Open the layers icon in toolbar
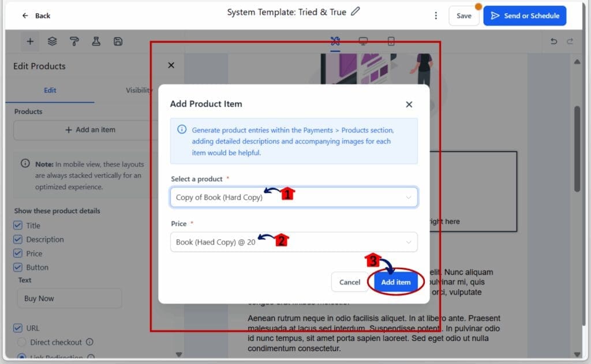 pos(52,42)
